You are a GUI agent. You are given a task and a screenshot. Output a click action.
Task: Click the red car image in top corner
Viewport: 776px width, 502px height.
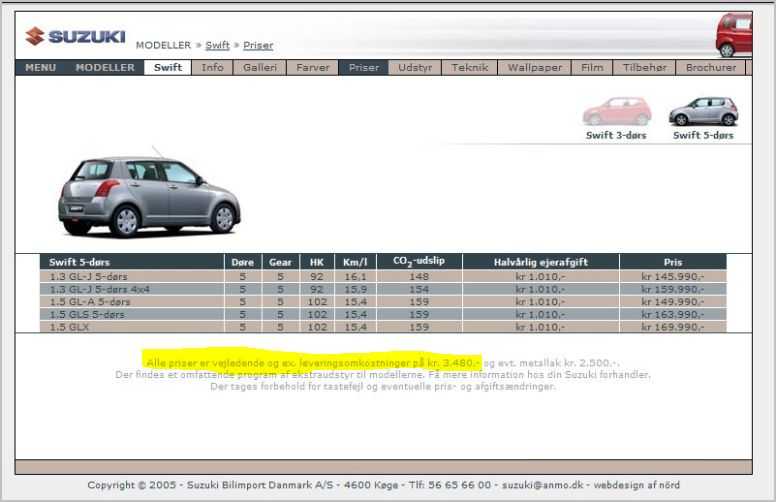[x=734, y=35]
